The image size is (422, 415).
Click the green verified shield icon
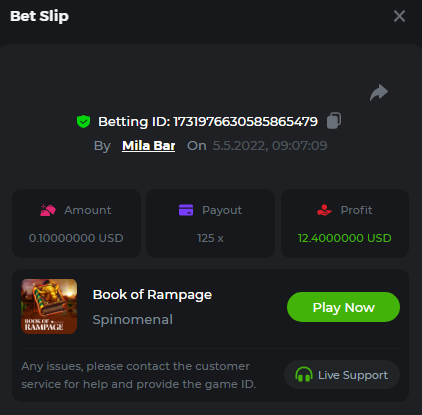pos(83,121)
